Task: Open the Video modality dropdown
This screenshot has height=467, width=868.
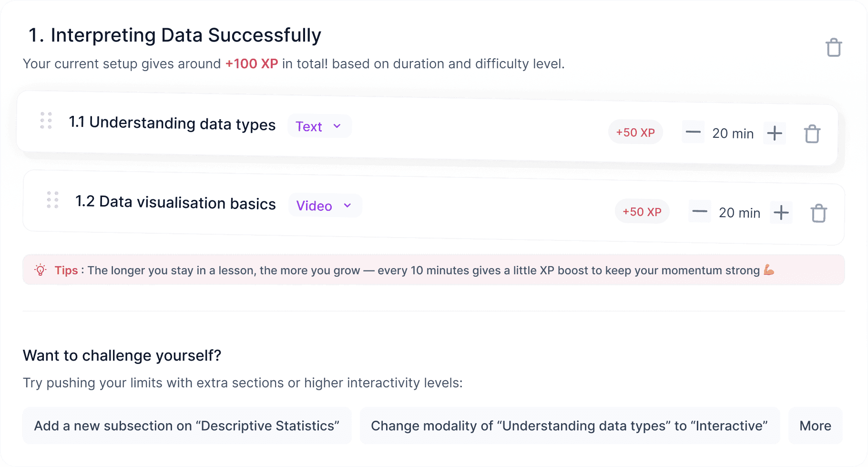Action: coord(325,206)
